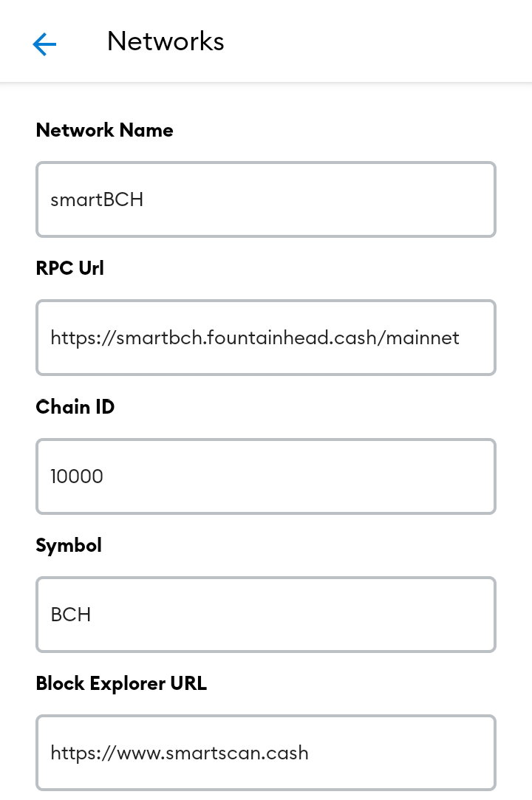Image resolution: width=532 pixels, height=800 pixels.
Task: Click the Network Name label
Action: 105,130
